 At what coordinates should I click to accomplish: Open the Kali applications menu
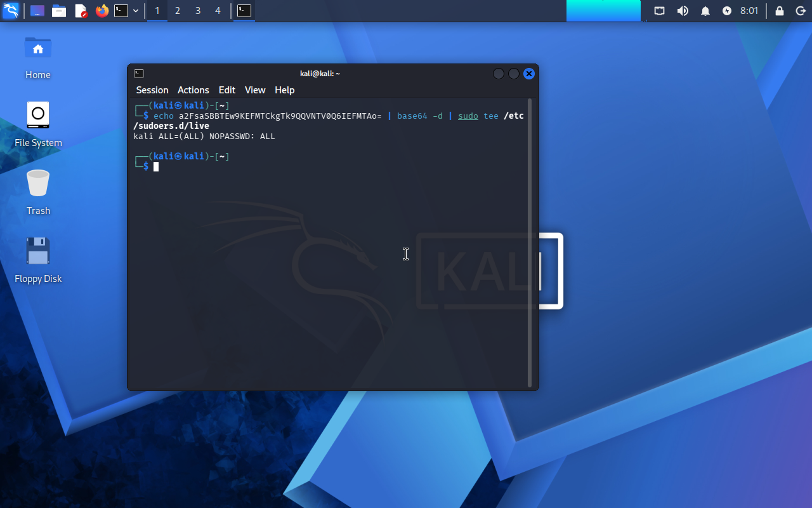coord(11,11)
